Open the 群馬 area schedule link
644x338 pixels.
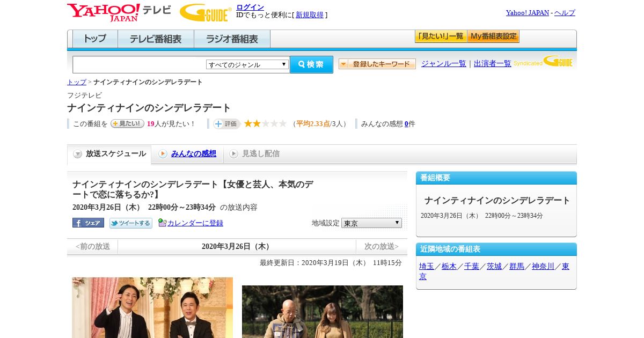coord(517,266)
